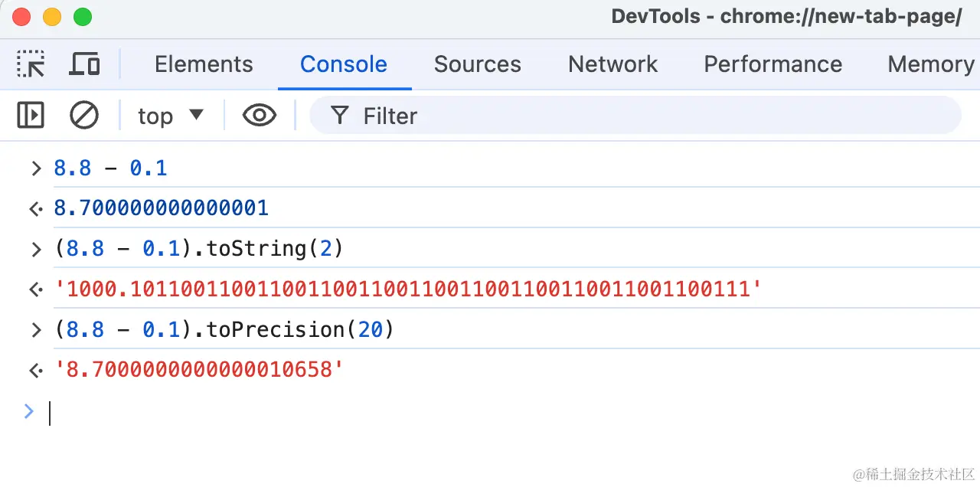The image size is (980, 487).
Task: Switch to the Elements tab
Action: point(204,64)
